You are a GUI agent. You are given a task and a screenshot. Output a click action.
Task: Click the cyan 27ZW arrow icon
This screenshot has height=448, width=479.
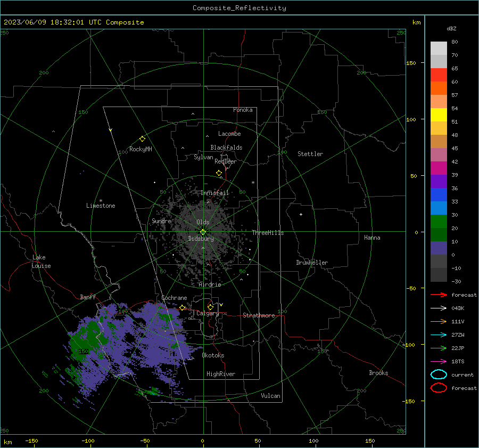pyautogui.click(x=439, y=335)
